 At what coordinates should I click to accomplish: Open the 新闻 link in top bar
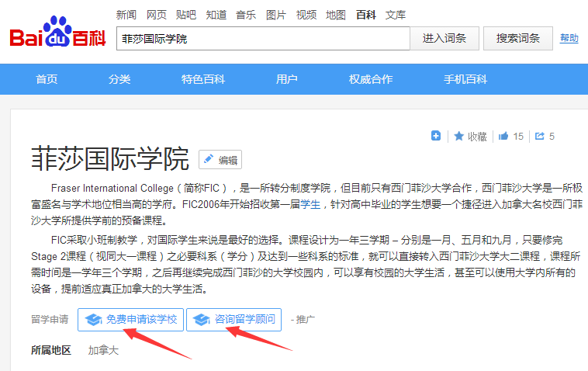[126, 15]
